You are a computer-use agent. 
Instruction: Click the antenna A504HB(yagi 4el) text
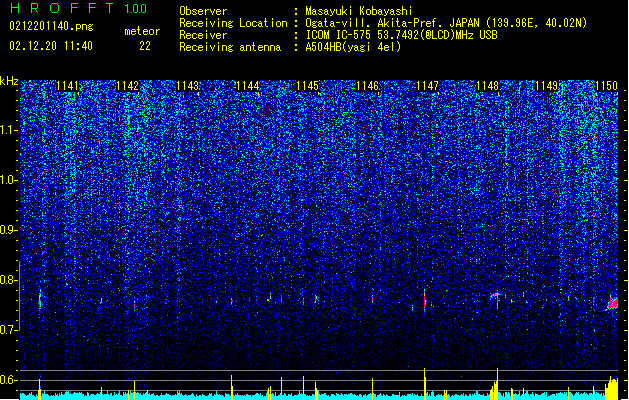point(353,47)
